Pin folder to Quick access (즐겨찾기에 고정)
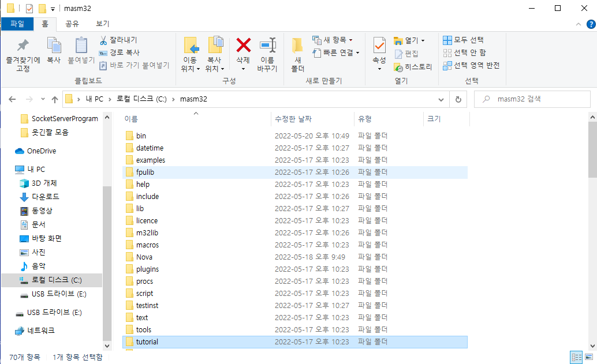 (x=23, y=55)
